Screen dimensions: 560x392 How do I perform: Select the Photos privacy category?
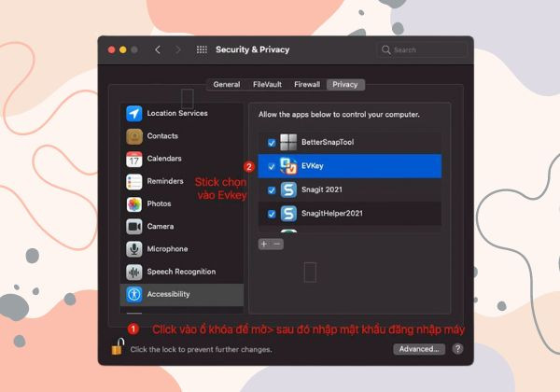pyautogui.click(x=181, y=203)
